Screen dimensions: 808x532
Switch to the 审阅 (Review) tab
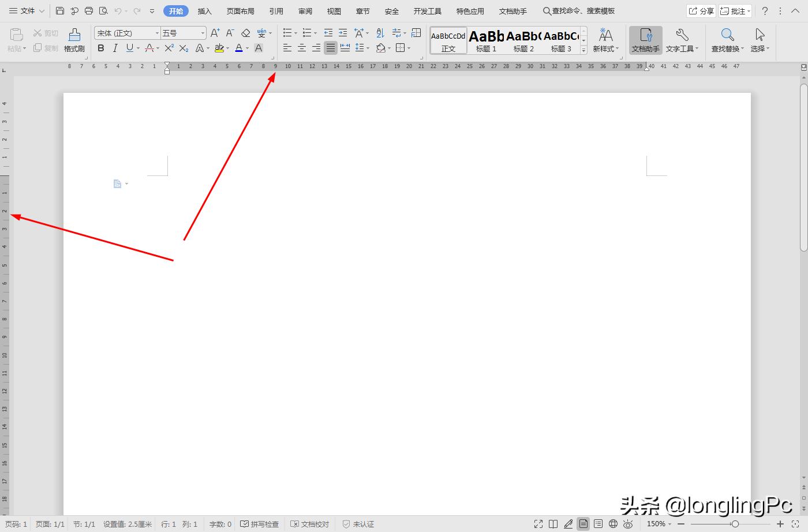[305, 11]
